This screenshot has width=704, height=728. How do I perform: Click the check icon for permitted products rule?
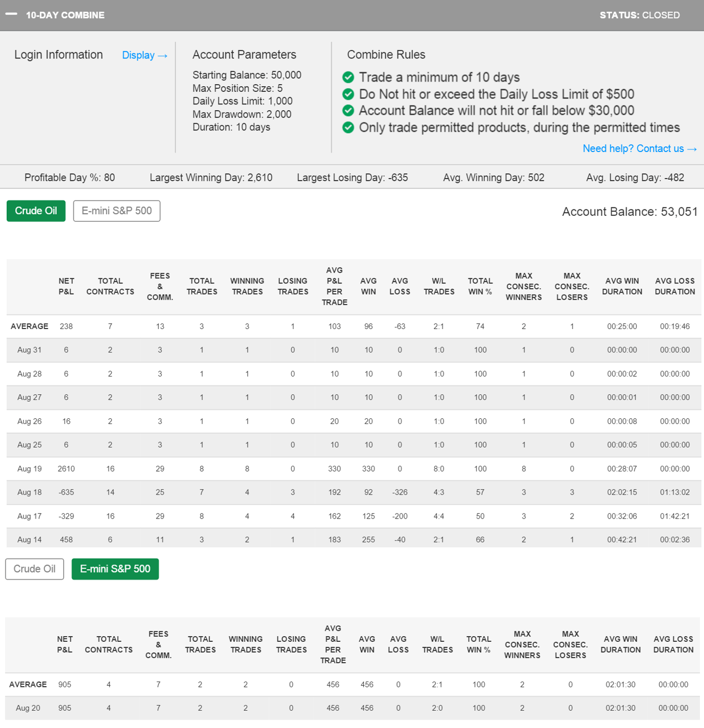348,127
